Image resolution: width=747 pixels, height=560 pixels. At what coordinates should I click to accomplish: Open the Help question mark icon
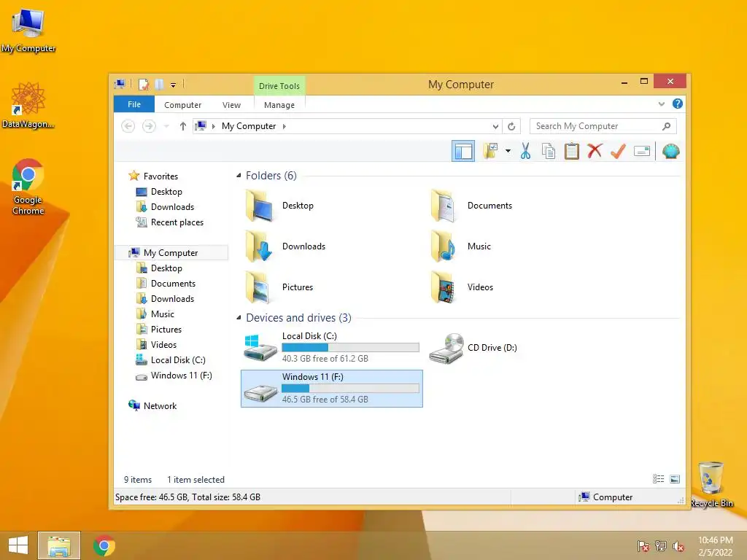(x=678, y=104)
